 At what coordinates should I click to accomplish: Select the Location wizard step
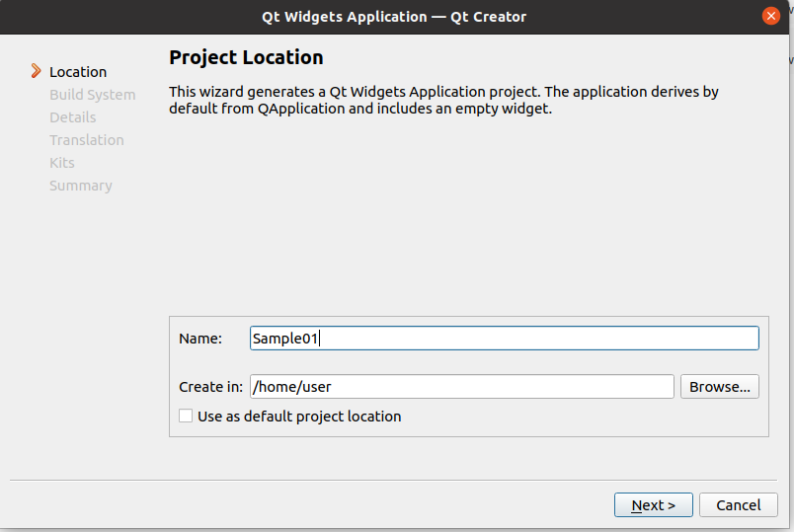point(78,72)
